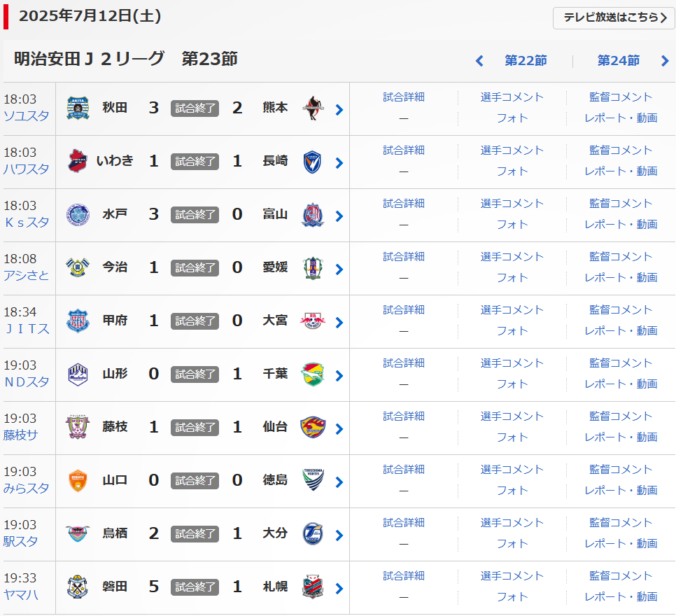Click the Kumamoto horse emblem icon
This screenshot has height=616, width=676.
314,108
